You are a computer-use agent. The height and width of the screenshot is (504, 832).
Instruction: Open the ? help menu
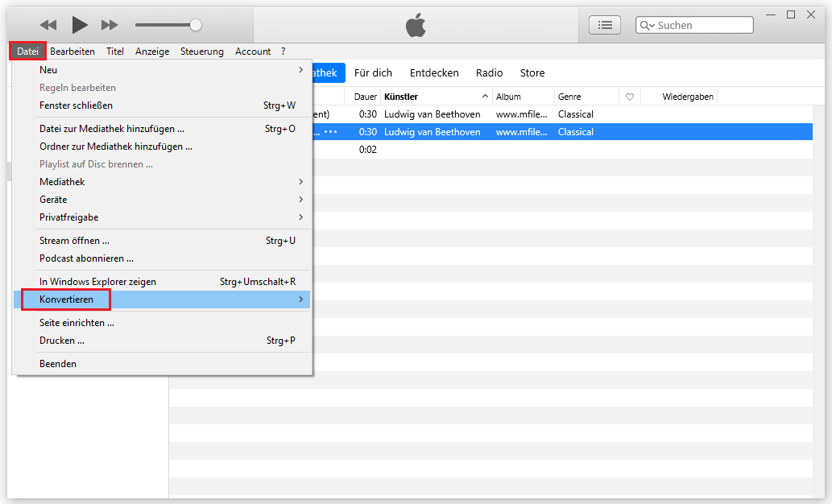click(284, 52)
